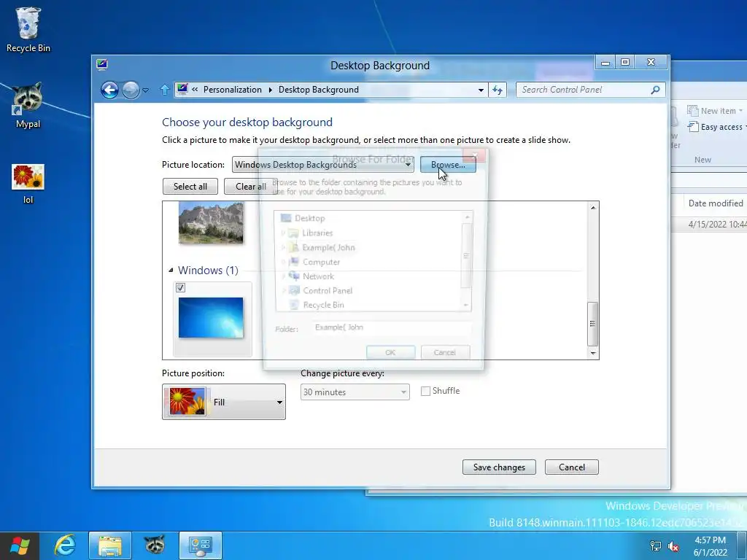
Task: Click the muted volume tray icon
Action: [673, 546]
